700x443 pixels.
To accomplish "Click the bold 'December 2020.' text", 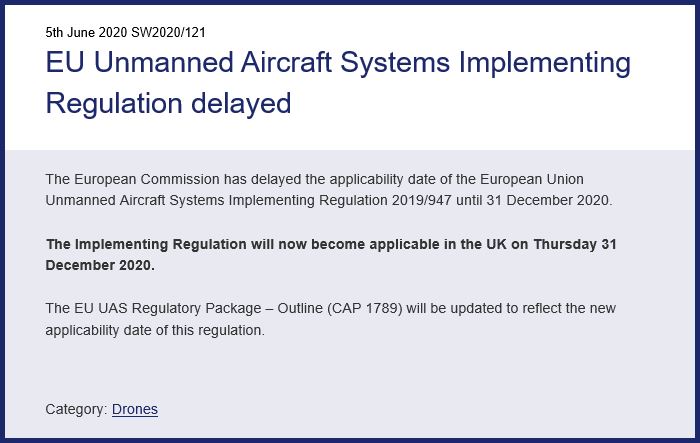I will (100, 265).
